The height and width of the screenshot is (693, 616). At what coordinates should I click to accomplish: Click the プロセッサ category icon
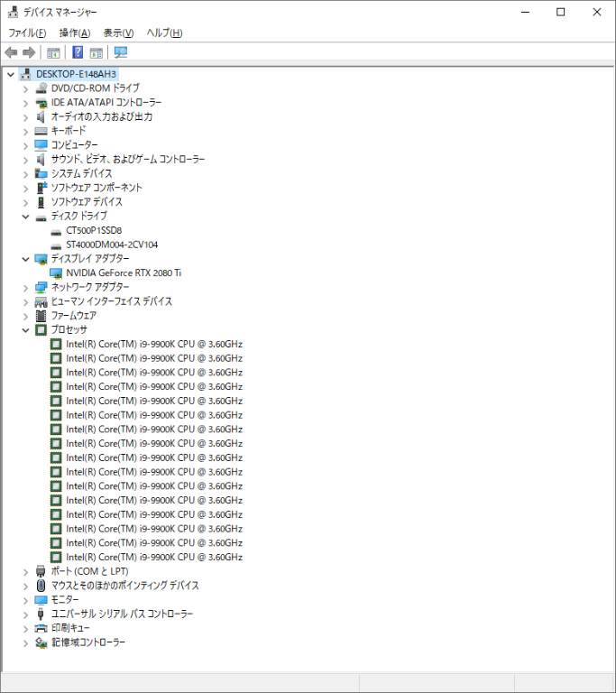(41, 329)
